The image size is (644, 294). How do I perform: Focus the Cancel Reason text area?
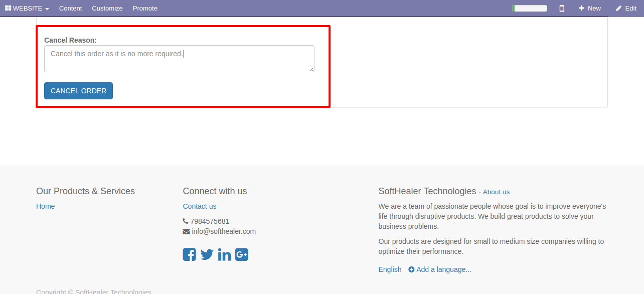click(179, 59)
